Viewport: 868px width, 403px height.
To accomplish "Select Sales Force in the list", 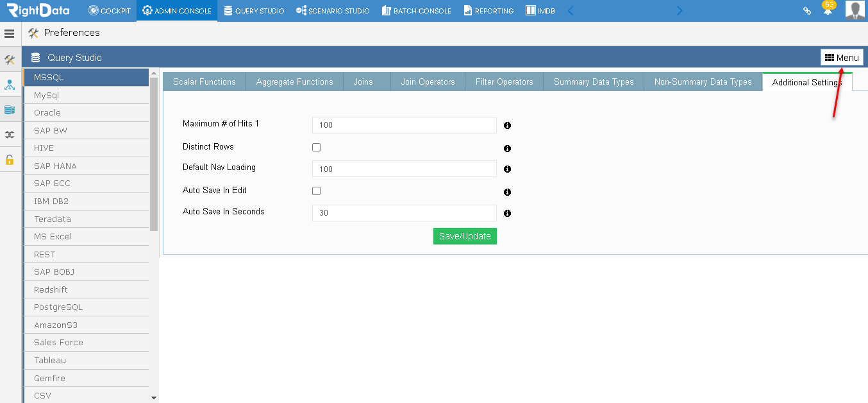I will (86, 342).
